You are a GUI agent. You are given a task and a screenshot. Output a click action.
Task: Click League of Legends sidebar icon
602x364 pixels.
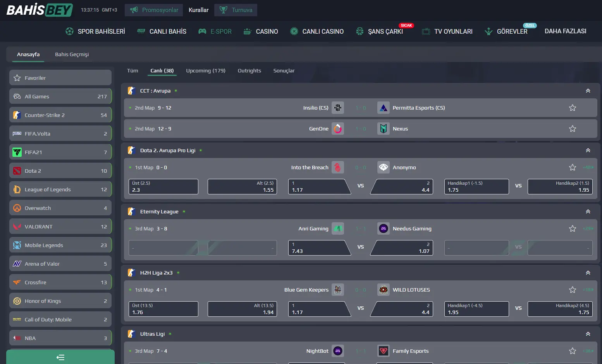(17, 189)
